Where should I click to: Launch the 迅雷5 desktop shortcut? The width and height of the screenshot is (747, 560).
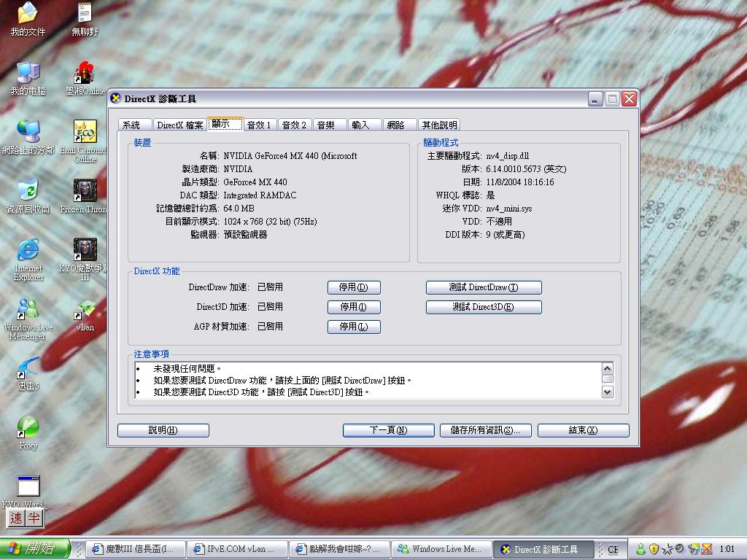28,368
